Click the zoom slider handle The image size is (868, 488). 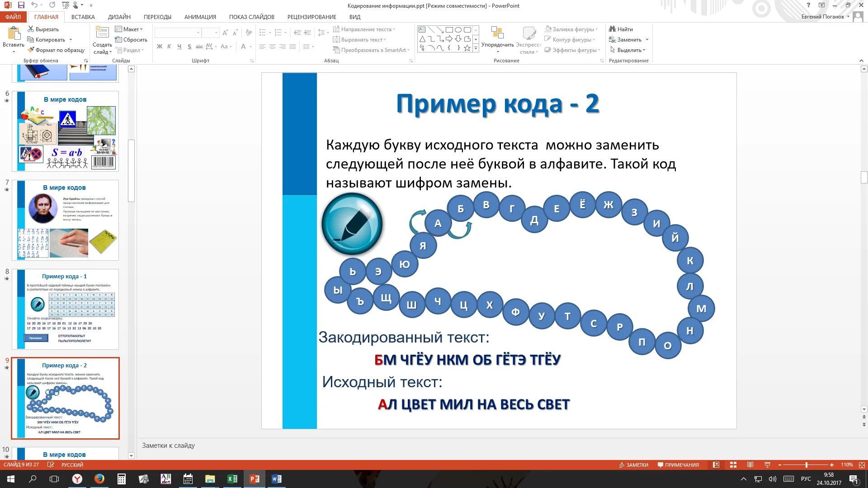pyautogui.click(x=807, y=465)
